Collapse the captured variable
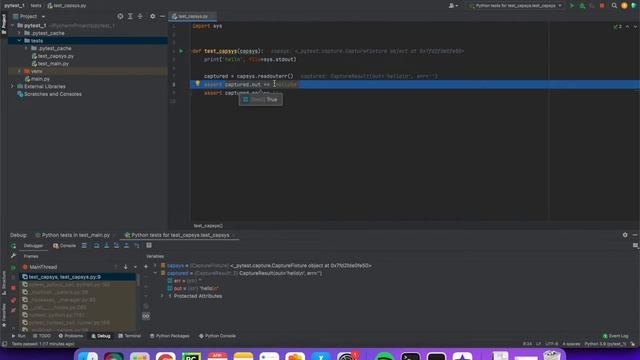This screenshot has width=640, height=360. [155, 273]
